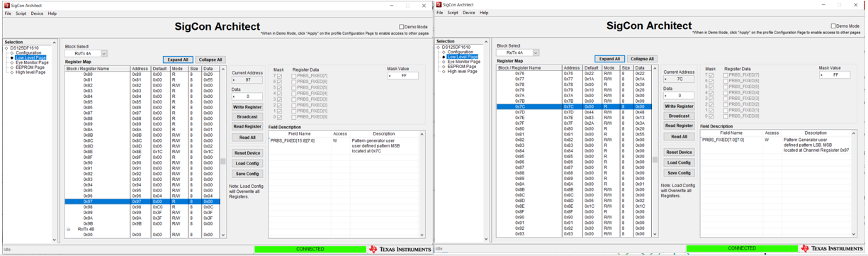Image resolution: width=868 pixels, height=256 pixels.
Task: Toggle PRBS_FIXED[4] data checkbox in right window
Action: (726, 93)
